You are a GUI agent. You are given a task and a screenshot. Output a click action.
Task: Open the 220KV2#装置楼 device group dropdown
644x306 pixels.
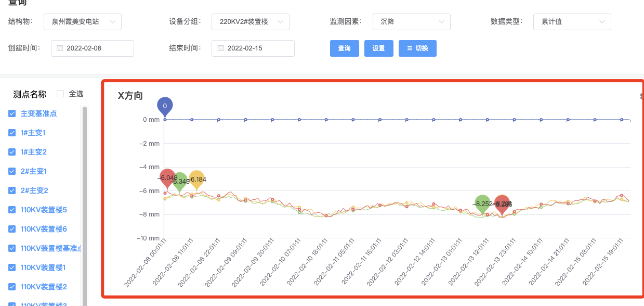[x=250, y=22]
